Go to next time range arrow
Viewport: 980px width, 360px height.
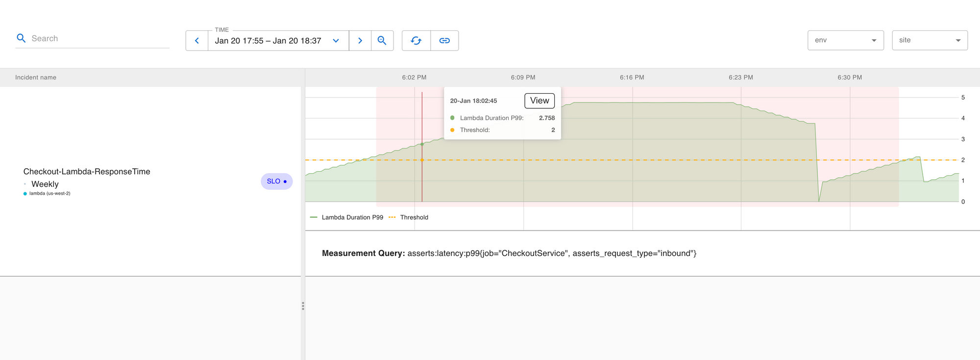point(360,41)
